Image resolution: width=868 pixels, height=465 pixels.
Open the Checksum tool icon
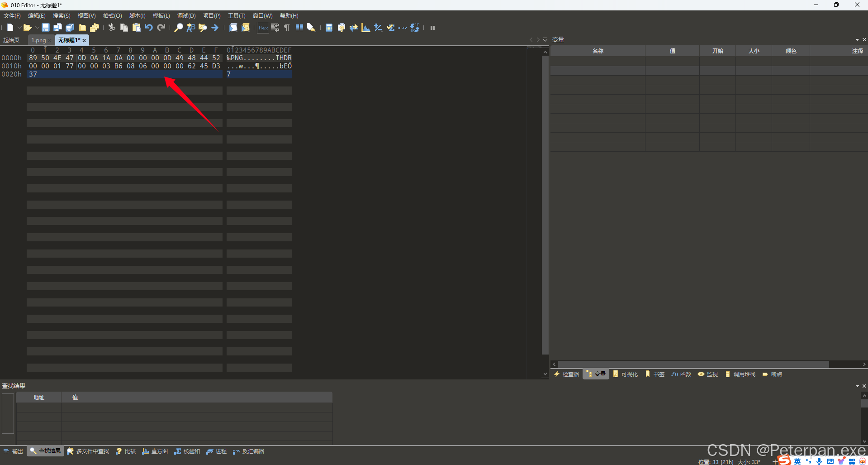pyautogui.click(x=390, y=28)
